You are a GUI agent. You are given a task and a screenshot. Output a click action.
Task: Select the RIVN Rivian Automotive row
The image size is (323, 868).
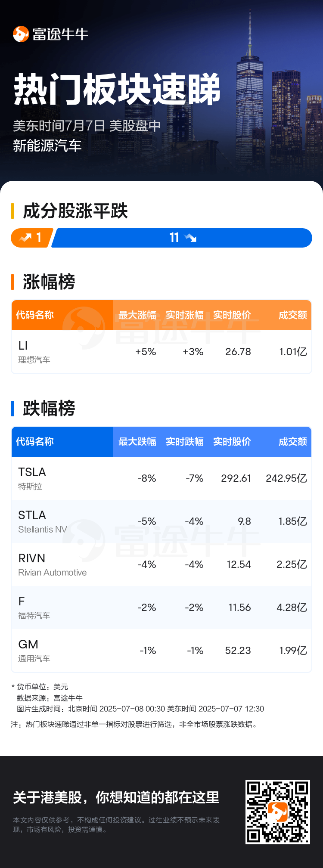coord(161,564)
